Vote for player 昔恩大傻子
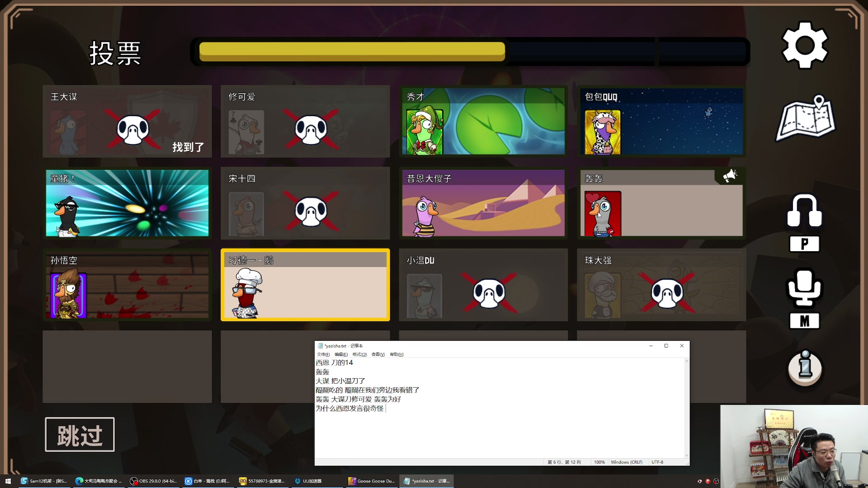This screenshot has height=488, width=868. (483, 203)
